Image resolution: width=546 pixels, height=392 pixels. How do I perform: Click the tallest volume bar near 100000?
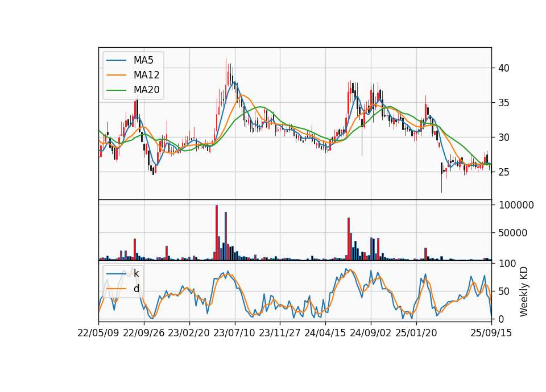(217, 233)
